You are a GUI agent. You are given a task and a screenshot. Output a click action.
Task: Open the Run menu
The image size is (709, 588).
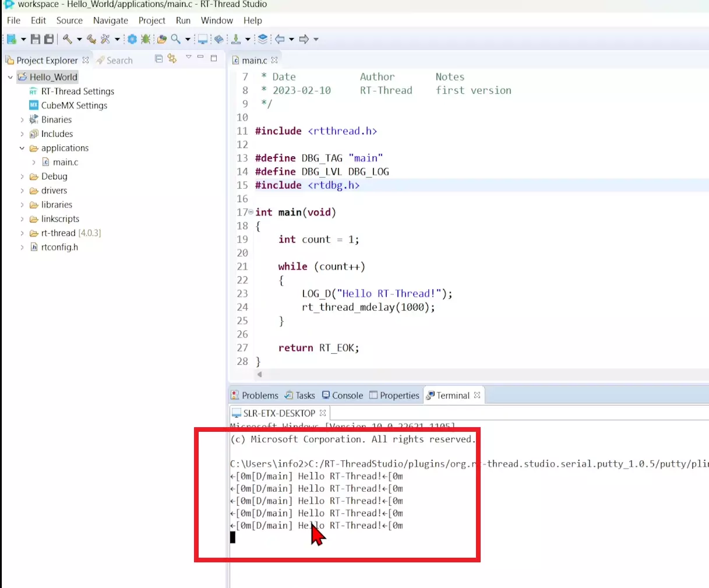pyautogui.click(x=183, y=20)
